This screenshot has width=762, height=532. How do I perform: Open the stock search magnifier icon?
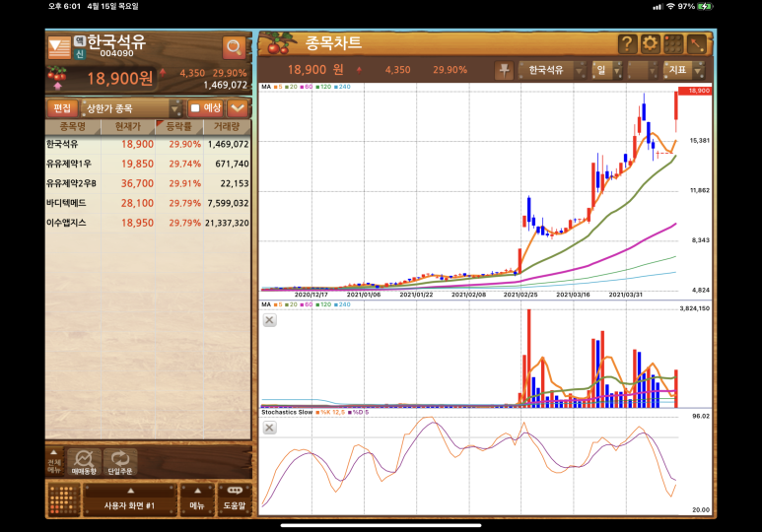click(234, 47)
